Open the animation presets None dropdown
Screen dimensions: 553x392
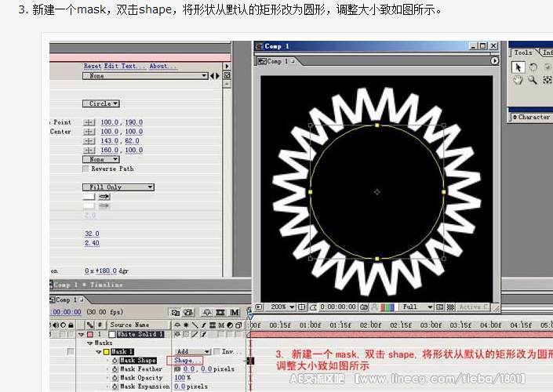(145, 76)
